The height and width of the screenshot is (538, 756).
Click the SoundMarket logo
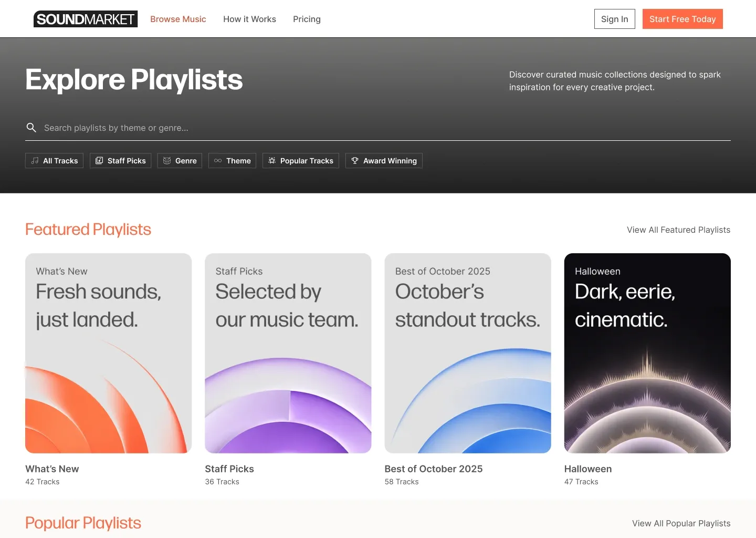click(x=86, y=19)
